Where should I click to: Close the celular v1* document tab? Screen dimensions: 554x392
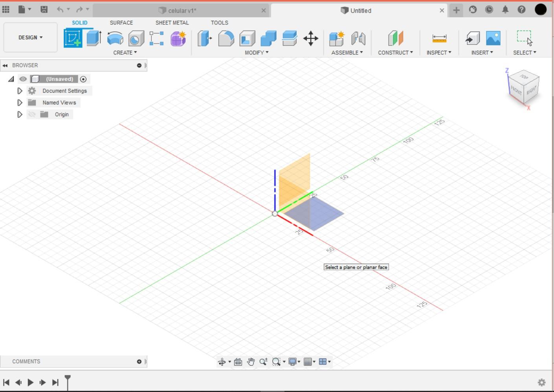click(264, 11)
